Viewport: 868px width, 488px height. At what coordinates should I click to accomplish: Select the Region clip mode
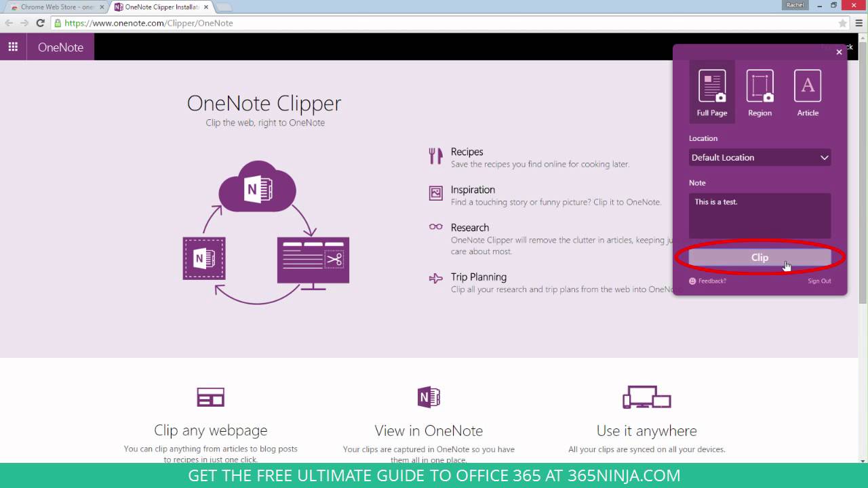(759, 93)
